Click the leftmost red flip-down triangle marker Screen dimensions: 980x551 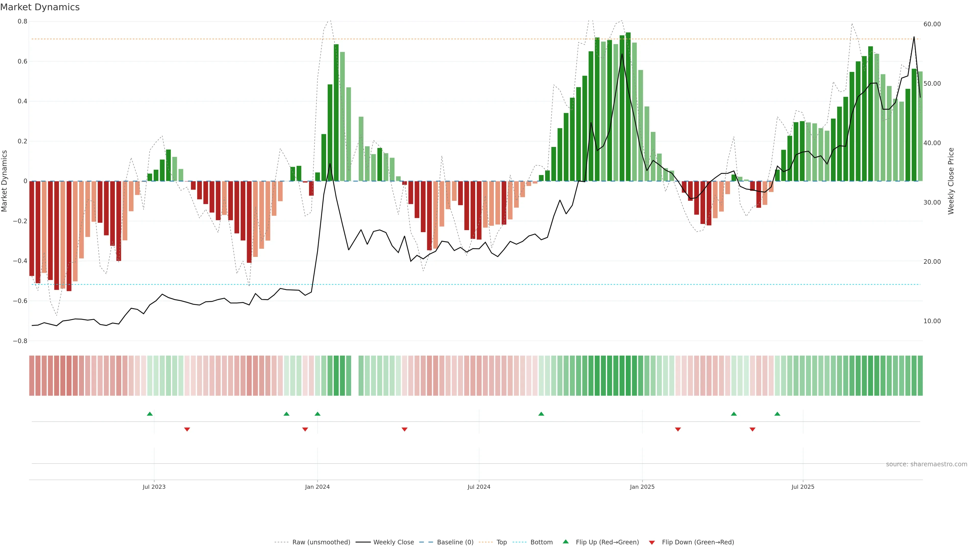(187, 429)
